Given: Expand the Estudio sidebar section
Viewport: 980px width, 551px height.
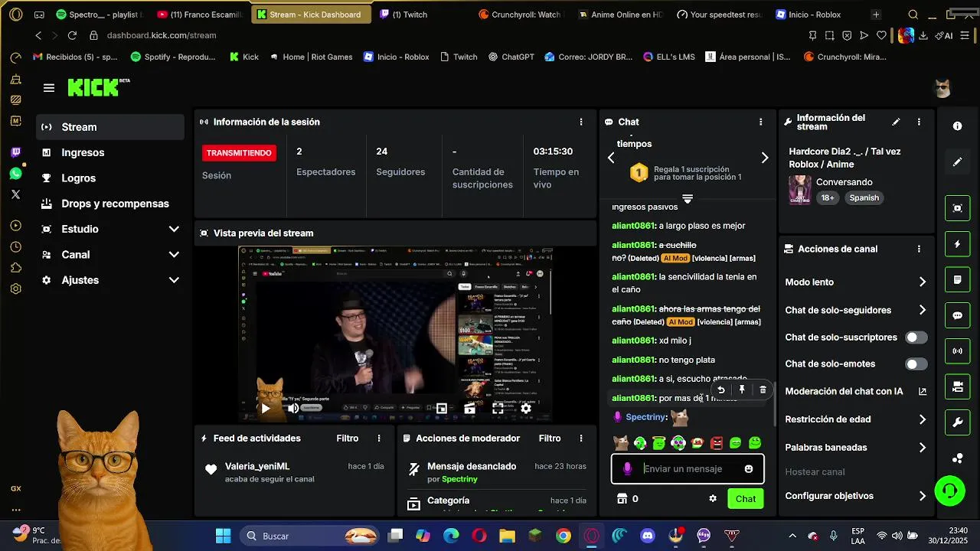Looking at the screenshot, I should (x=110, y=229).
